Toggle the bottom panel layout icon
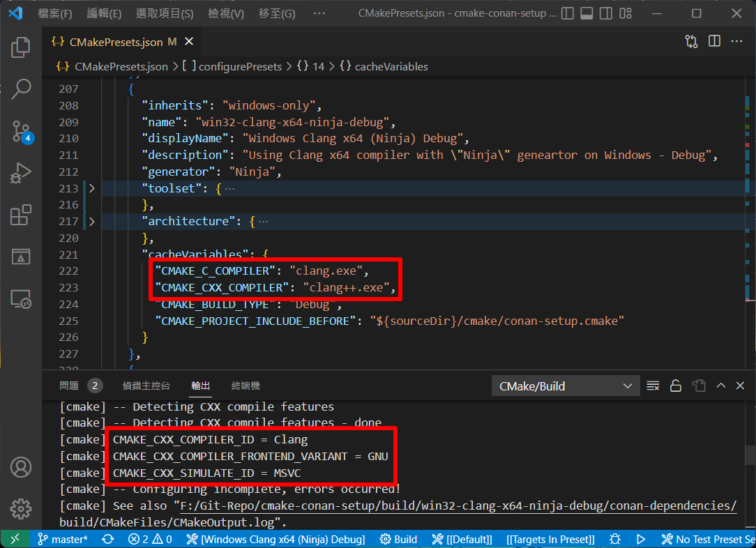The image size is (756, 548). 587,13
